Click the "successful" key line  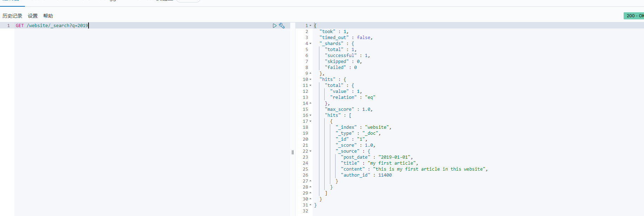coord(347,56)
